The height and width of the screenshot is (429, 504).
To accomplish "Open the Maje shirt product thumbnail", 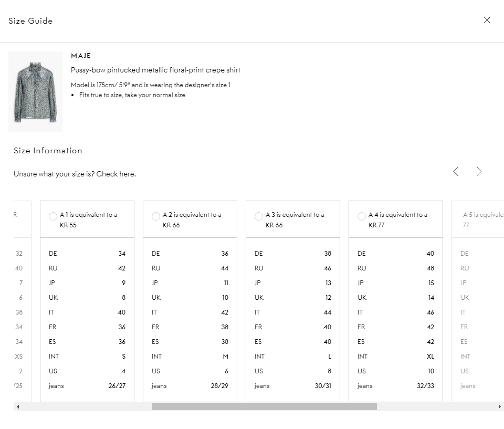I will point(35,92).
